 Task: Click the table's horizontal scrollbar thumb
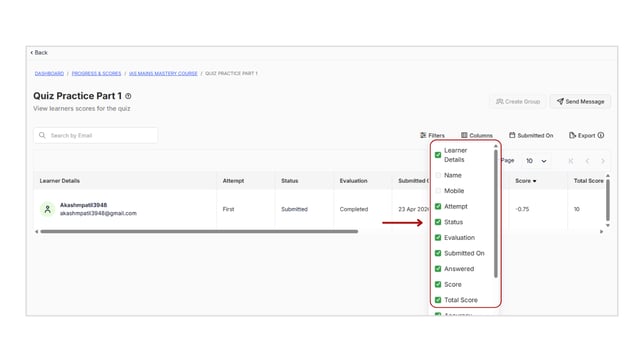click(199, 232)
